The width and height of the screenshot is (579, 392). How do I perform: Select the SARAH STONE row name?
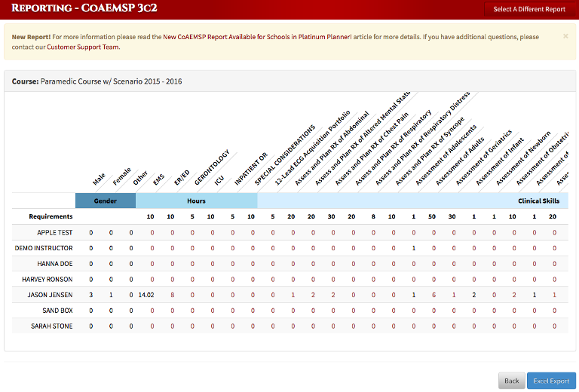click(x=52, y=326)
